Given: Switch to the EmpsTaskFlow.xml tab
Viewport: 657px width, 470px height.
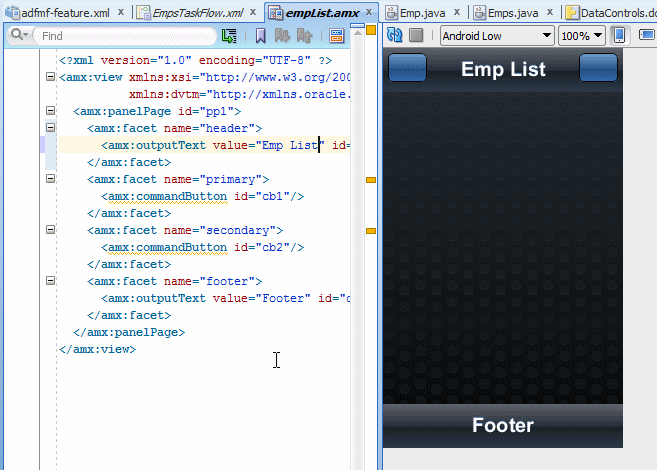Looking at the screenshot, I should (x=197, y=13).
